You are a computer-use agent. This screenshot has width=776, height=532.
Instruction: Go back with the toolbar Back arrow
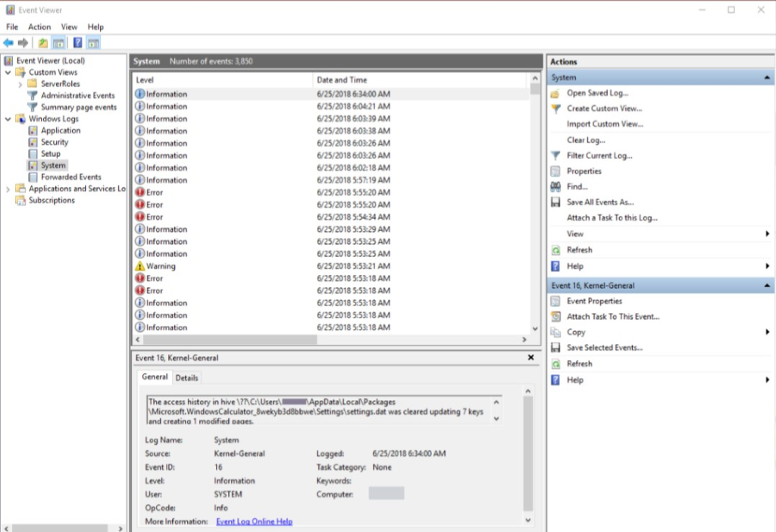coord(8,43)
